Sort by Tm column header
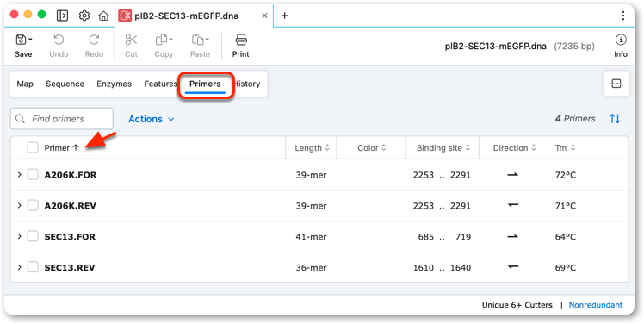 pyautogui.click(x=565, y=147)
